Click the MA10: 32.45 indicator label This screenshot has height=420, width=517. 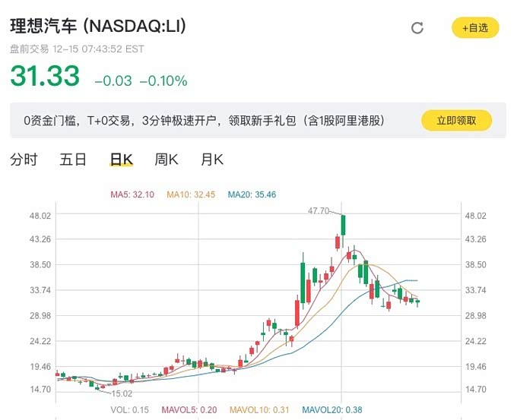point(185,195)
